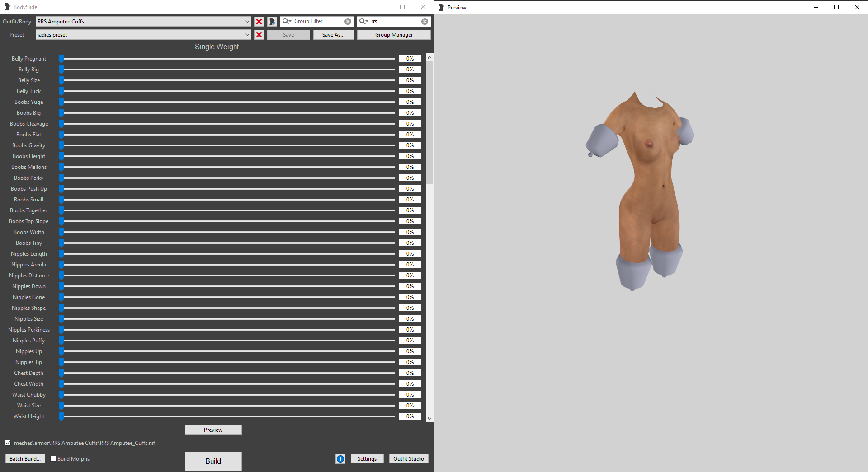Click the Nipples Perkiness label
The height and width of the screenshot is (472, 868).
29,330
